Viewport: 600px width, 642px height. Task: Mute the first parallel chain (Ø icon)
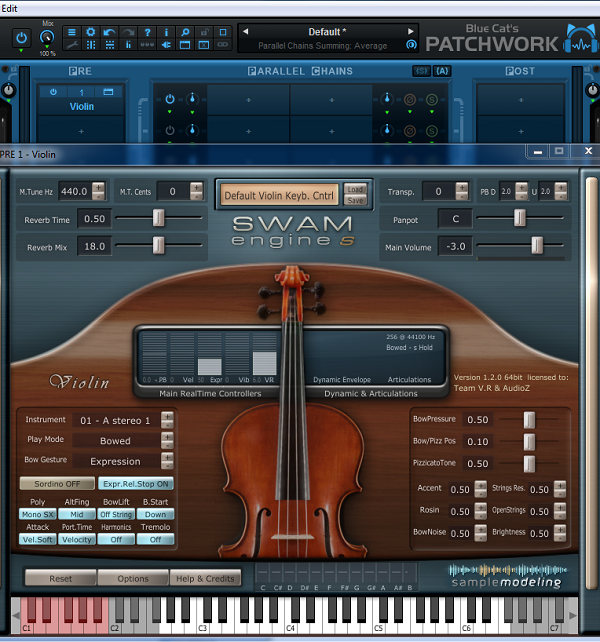[410, 99]
